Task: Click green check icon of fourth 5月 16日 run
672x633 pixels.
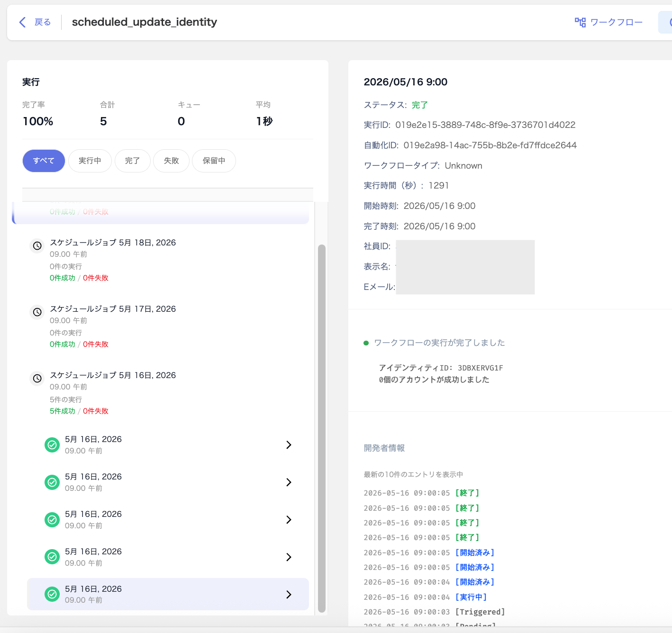Action: [52, 557]
